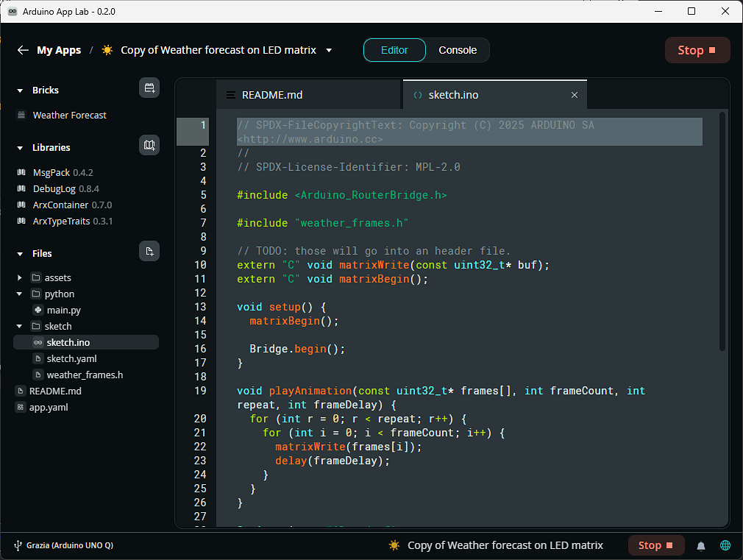Open weather_frames.h in the file tree
Viewport: 743px width, 560px height.
[x=85, y=375]
